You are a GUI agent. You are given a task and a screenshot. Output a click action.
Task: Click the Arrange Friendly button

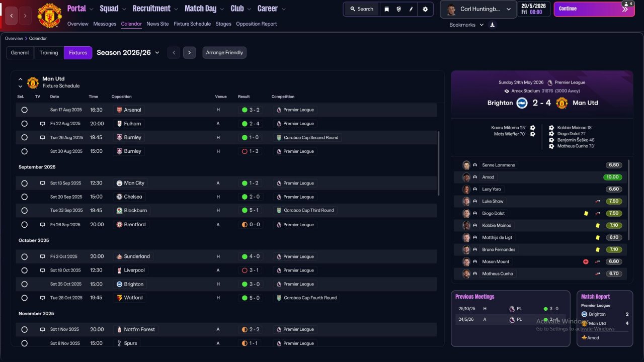[x=224, y=53]
